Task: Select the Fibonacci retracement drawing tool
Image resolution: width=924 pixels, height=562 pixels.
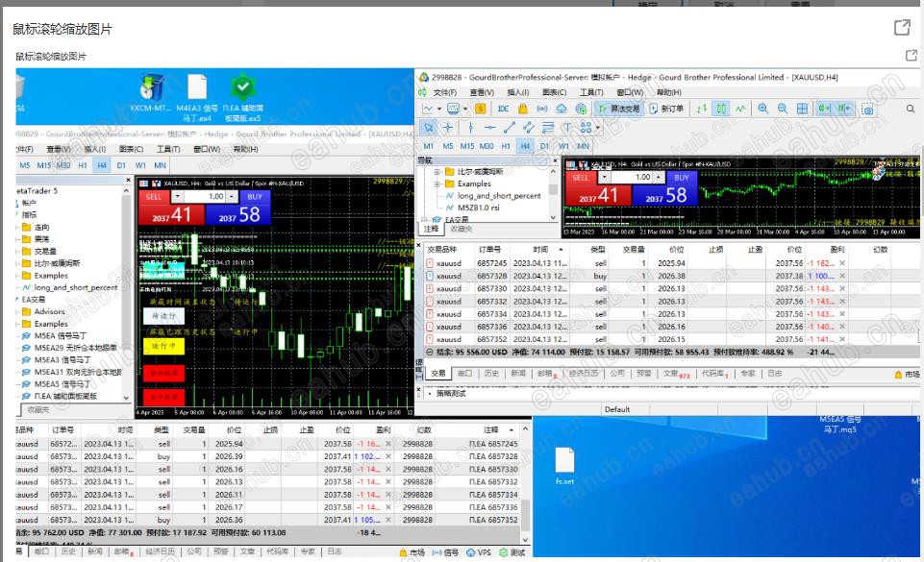Action: [x=548, y=127]
